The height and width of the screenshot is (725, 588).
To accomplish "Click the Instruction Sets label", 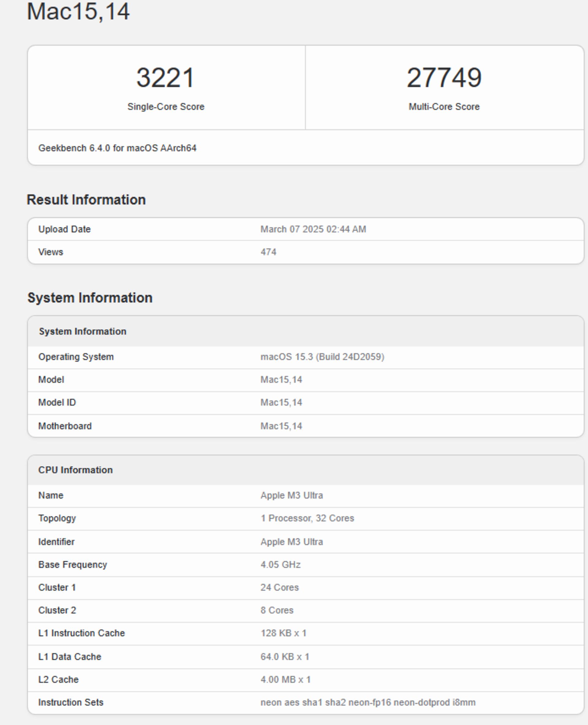I will (x=70, y=702).
